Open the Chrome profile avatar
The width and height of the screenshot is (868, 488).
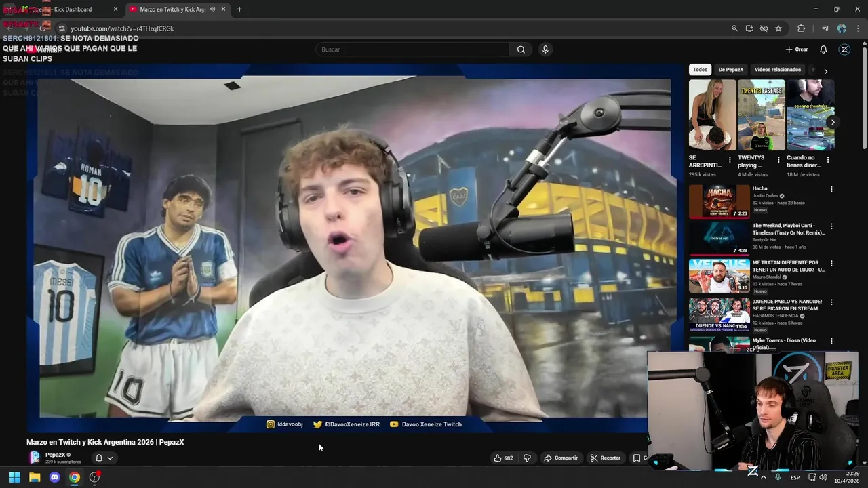(842, 28)
